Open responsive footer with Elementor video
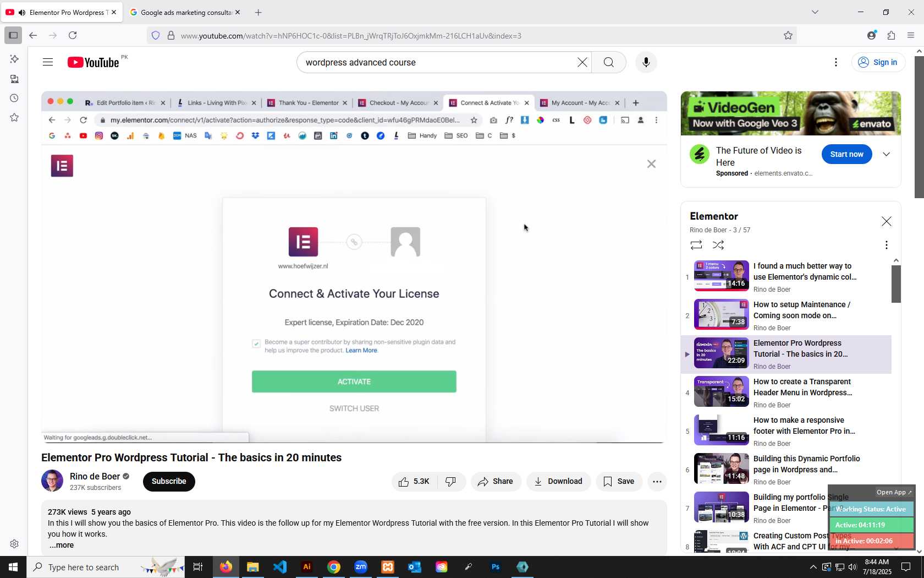 (786, 431)
